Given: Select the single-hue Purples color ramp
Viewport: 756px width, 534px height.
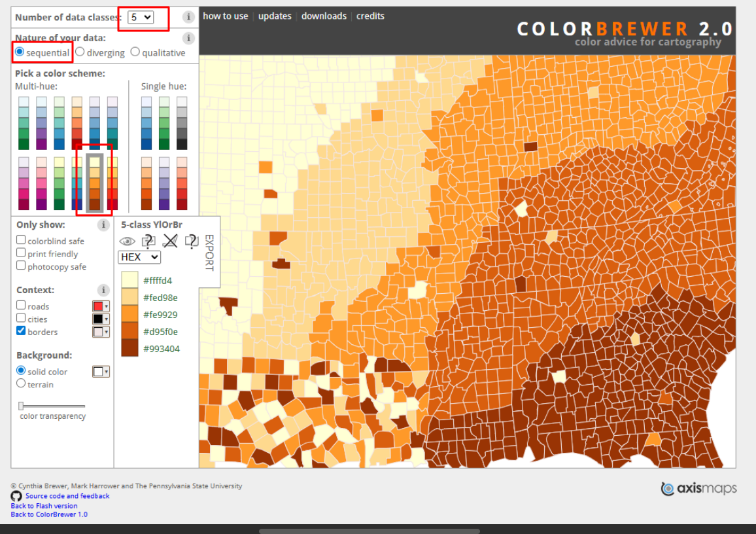Looking at the screenshot, I should [x=164, y=183].
